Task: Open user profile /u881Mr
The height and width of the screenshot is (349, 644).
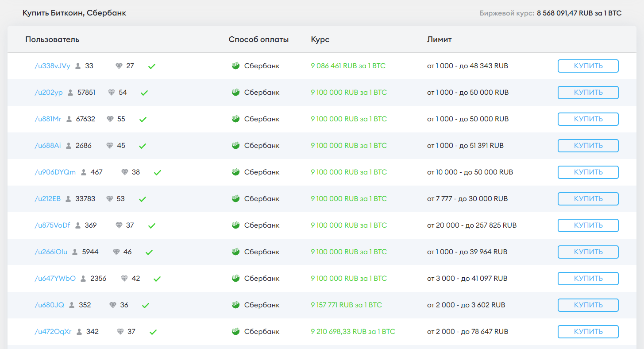Action: tap(48, 119)
